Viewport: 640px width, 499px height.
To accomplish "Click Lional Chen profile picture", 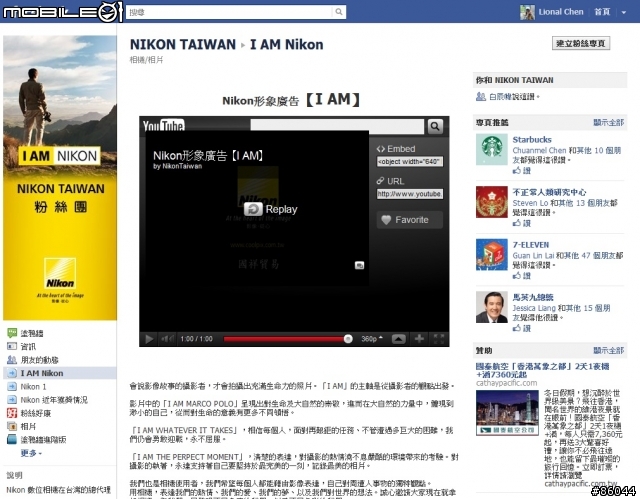I will click(x=527, y=12).
